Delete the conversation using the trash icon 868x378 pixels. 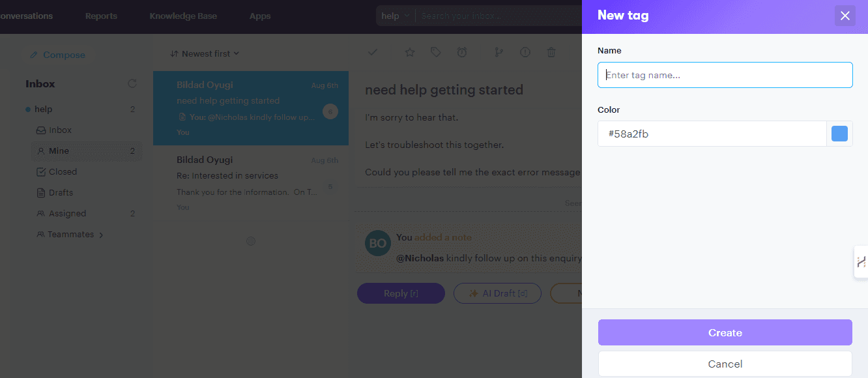pyautogui.click(x=551, y=52)
